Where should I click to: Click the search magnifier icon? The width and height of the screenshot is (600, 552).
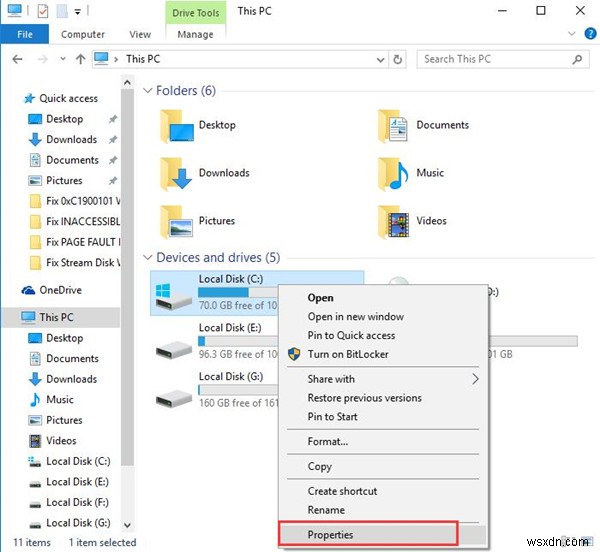[x=577, y=59]
